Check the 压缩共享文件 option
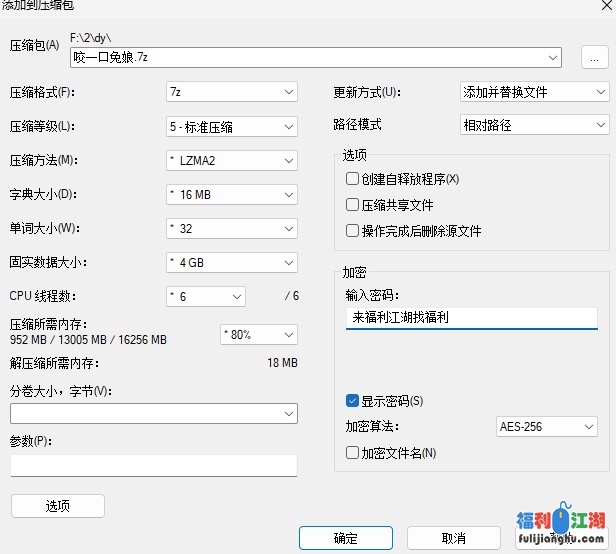 pyautogui.click(x=352, y=205)
